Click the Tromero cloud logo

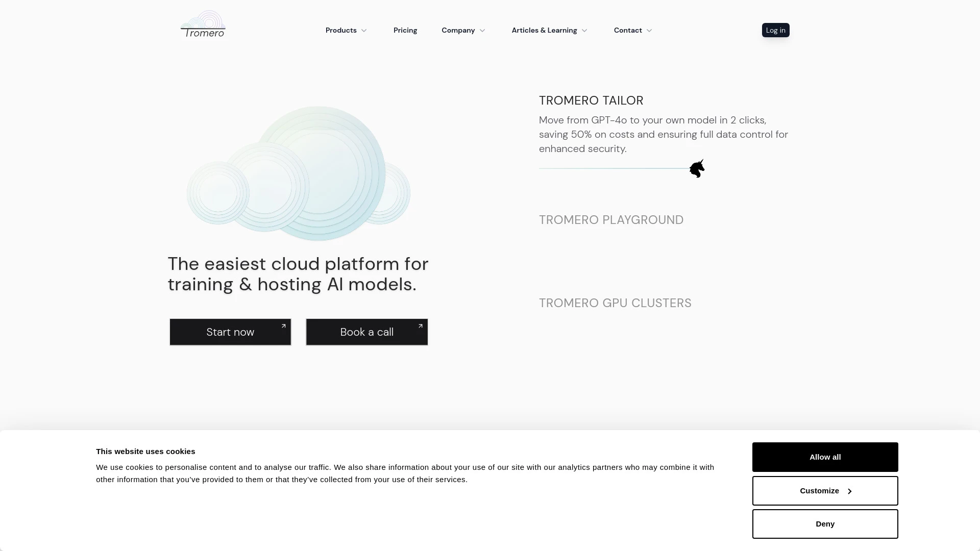point(203,23)
